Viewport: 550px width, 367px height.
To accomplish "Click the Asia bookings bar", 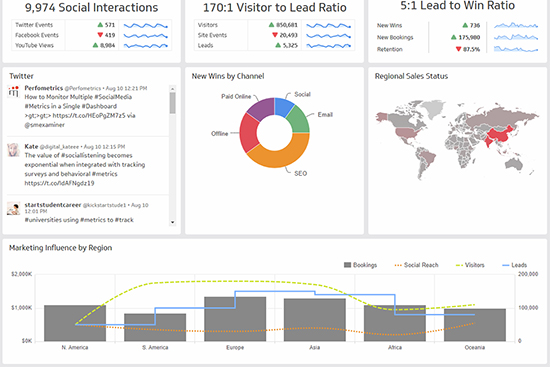I will 315,320.
